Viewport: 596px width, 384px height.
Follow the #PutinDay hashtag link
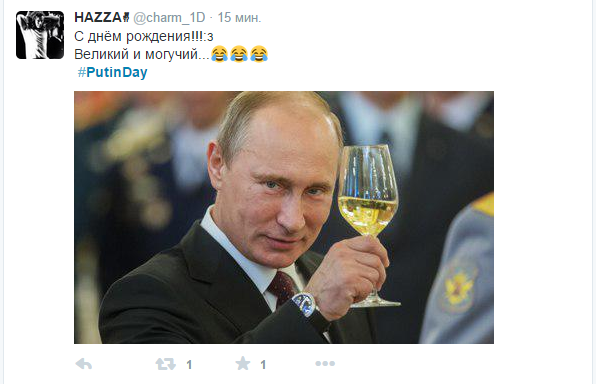(x=113, y=72)
